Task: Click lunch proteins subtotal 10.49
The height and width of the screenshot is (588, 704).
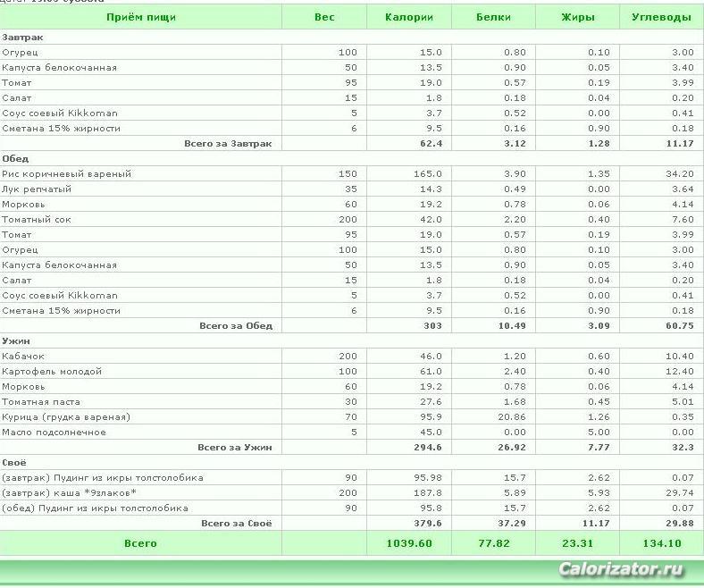Action: [x=512, y=325]
